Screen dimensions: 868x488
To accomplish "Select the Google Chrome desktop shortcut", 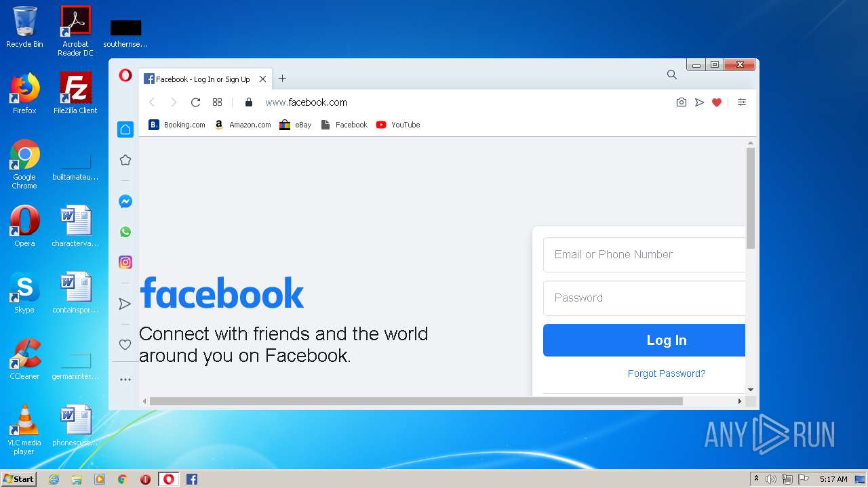I will (x=24, y=164).
